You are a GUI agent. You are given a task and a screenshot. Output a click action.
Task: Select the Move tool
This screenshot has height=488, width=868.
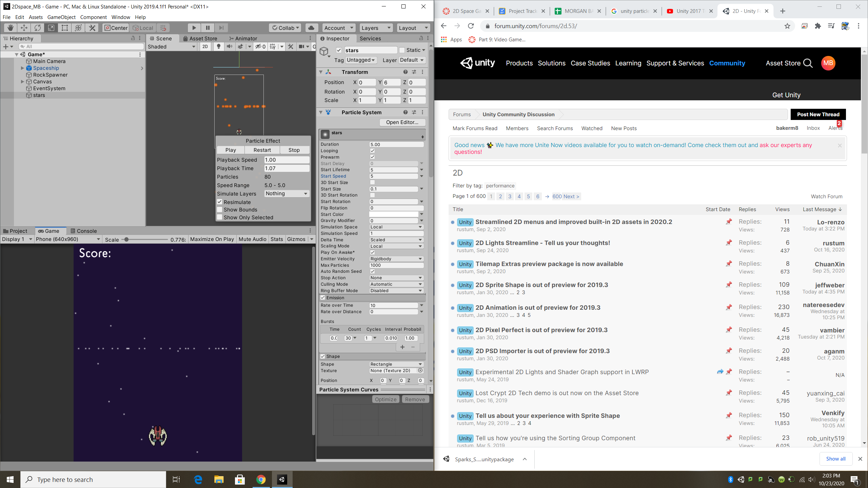[24, 28]
